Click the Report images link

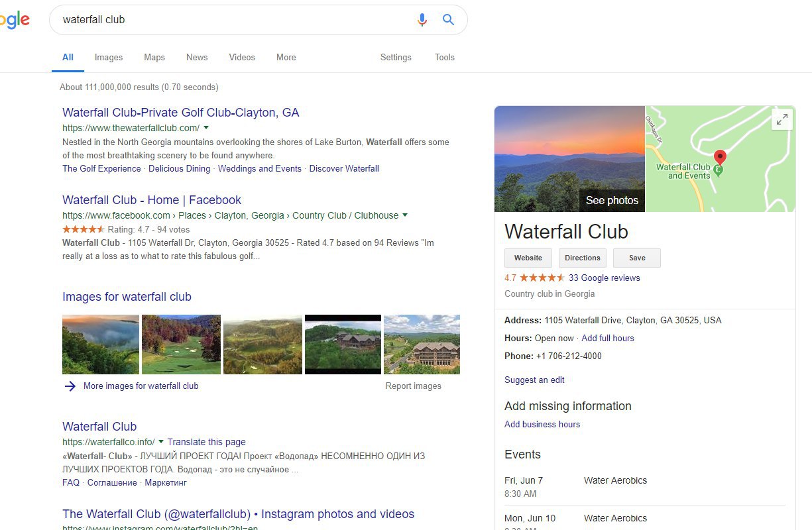(x=413, y=386)
